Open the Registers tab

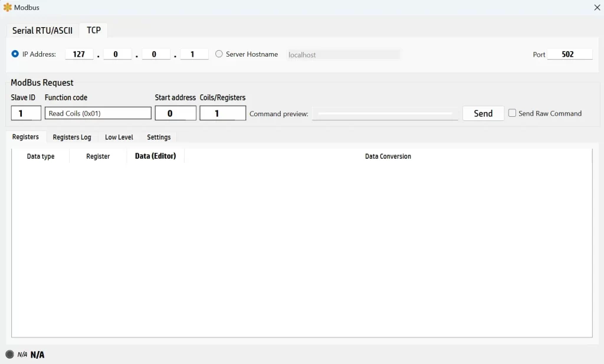tap(25, 137)
